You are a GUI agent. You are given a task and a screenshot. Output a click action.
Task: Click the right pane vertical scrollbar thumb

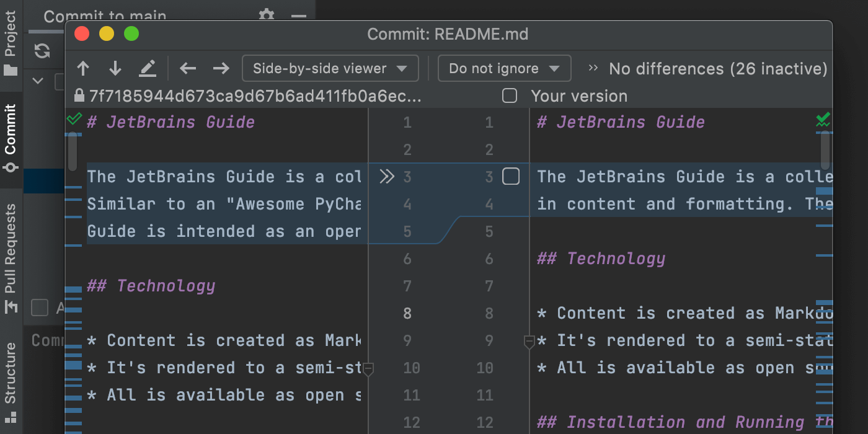(x=825, y=151)
